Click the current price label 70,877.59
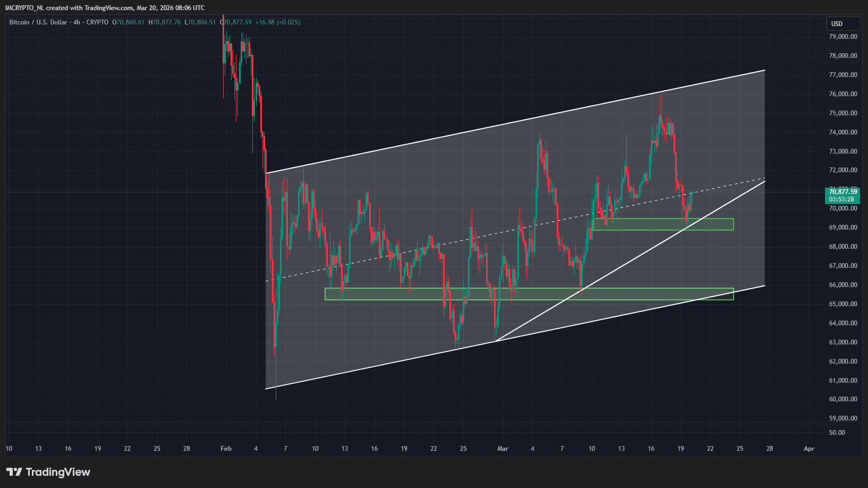The height and width of the screenshot is (488, 868). tap(843, 192)
